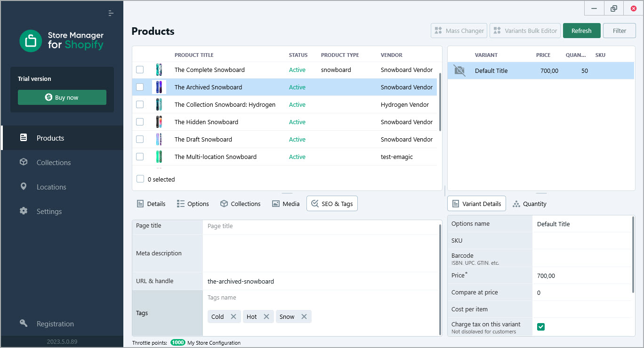Image resolution: width=644 pixels, height=348 pixels.
Task: Remove the Hot tag
Action: pos(266,316)
